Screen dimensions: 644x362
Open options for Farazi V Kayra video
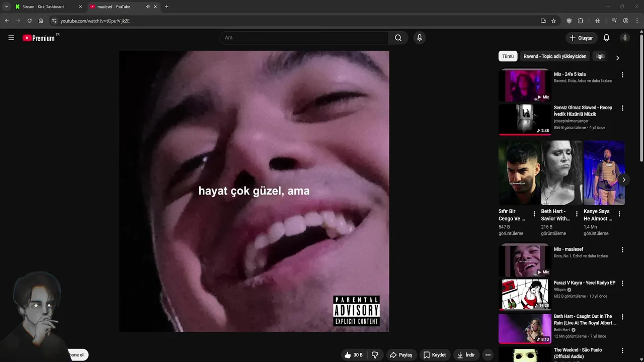click(622, 284)
